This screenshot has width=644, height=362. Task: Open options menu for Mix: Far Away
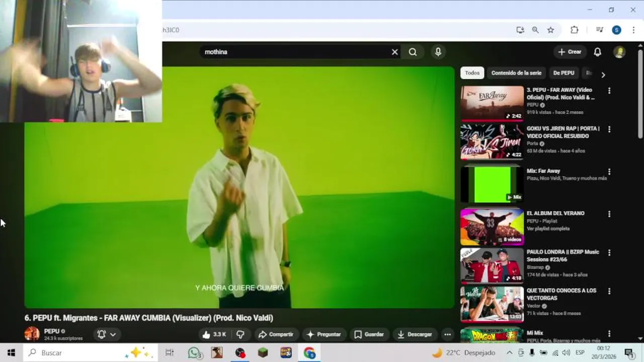[609, 171]
